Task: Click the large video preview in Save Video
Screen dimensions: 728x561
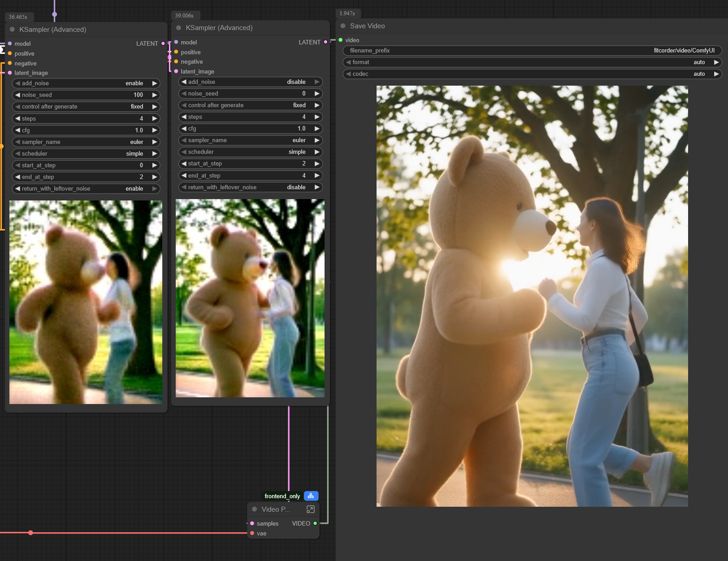Action: [532, 296]
